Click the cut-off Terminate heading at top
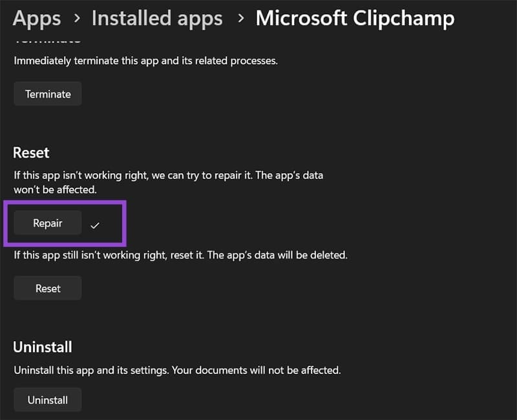 tap(47, 40)
